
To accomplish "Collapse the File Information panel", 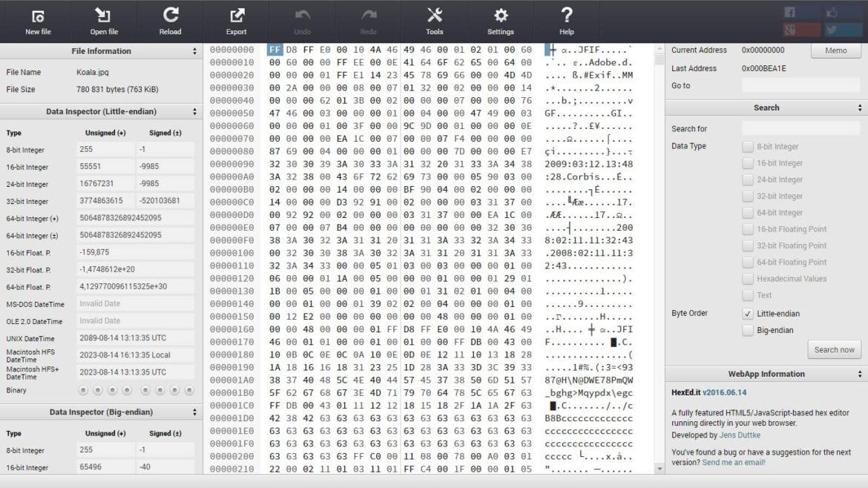I will click(x=193, y=51).
